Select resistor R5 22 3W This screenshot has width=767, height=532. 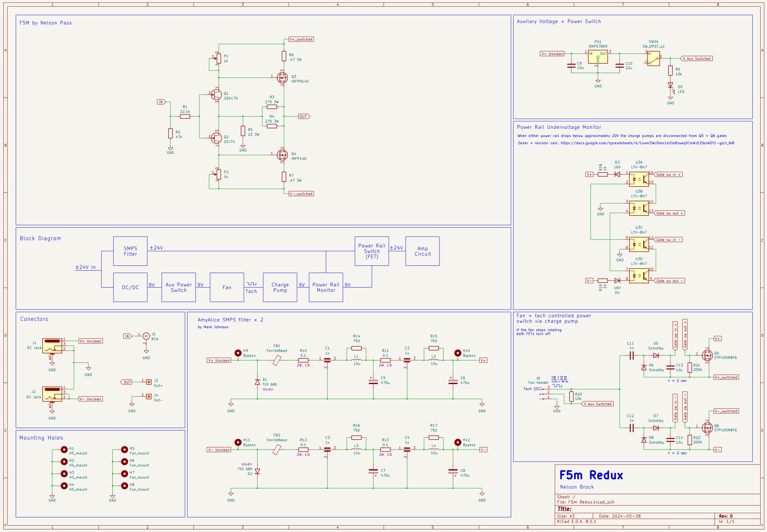click(x=243, y=131)
